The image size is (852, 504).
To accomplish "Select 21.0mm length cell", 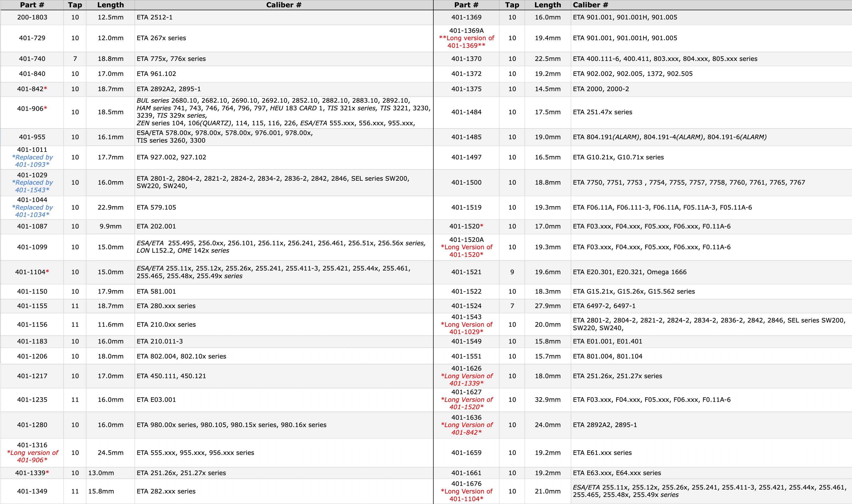I will point(547,491).
